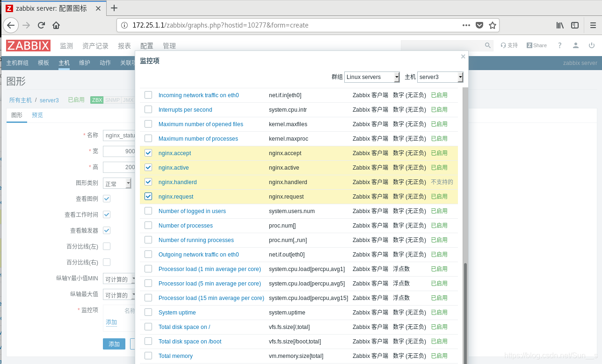The width and height of the screenshot is (602, 364).
Task: Open the 纵轴最大值 dropdown
Action: coord(119,295)
